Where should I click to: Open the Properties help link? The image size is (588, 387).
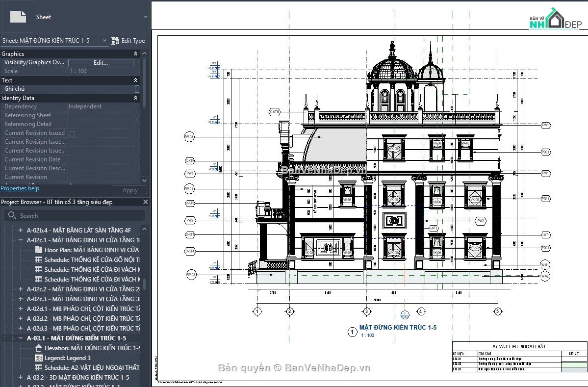pyautogui.click(x=20, y=188)
